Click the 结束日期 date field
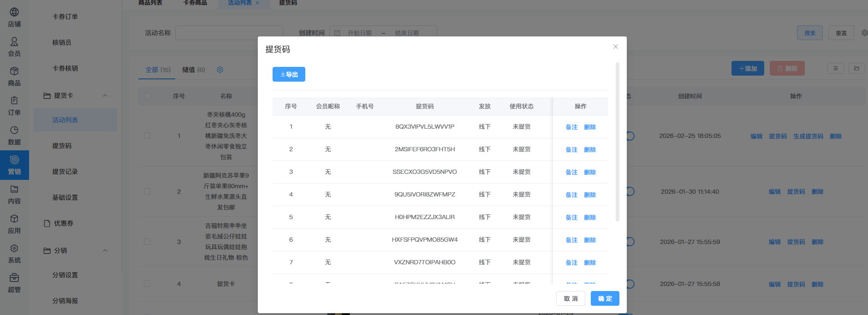868x315 pixels. [407, 33]
